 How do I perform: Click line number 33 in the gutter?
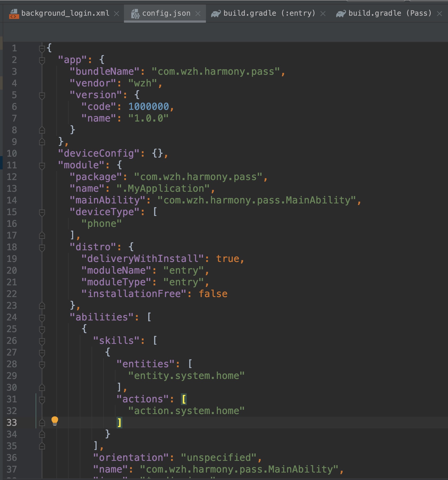tap(11, 423)
